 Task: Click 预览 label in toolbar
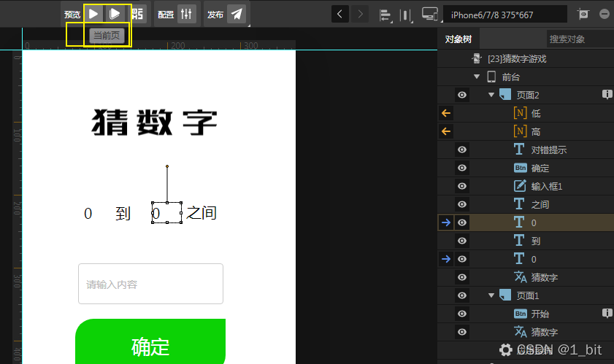tap(72, 15)
